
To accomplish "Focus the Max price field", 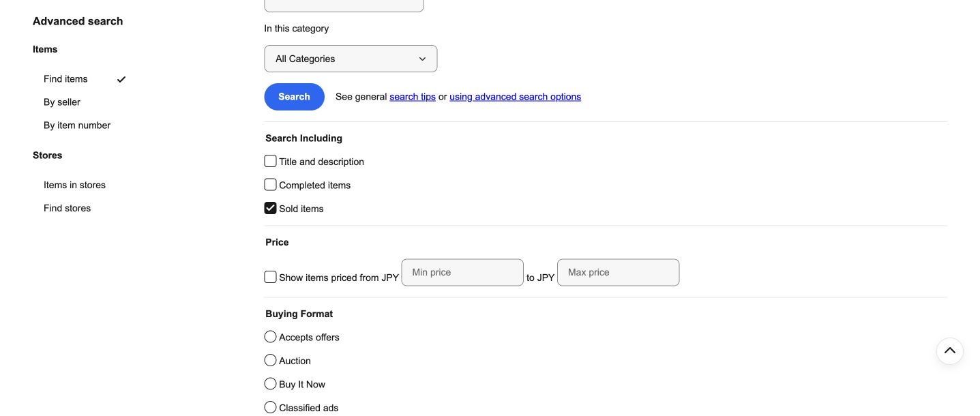I will [x=618, y=272].
